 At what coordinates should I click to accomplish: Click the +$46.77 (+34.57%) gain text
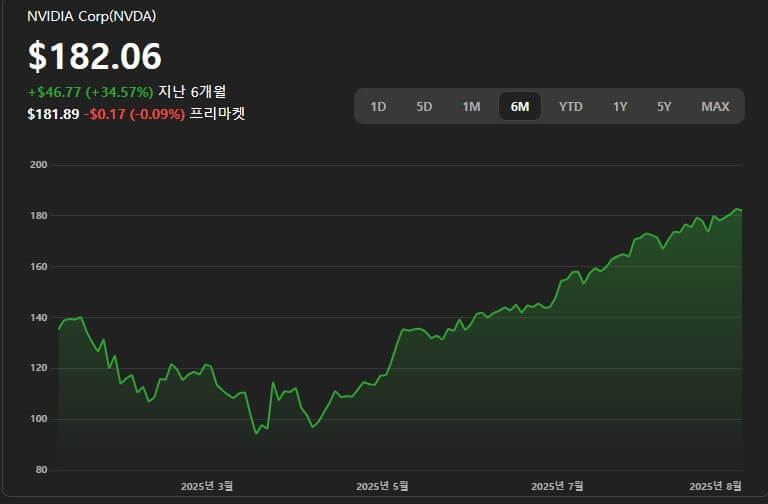click(91, 92)
